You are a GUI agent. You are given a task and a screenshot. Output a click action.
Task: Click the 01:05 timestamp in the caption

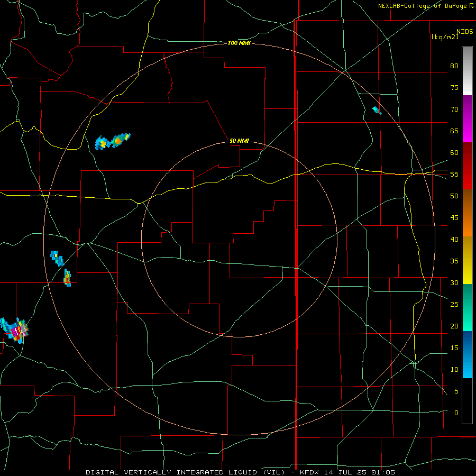pos(383,472)
